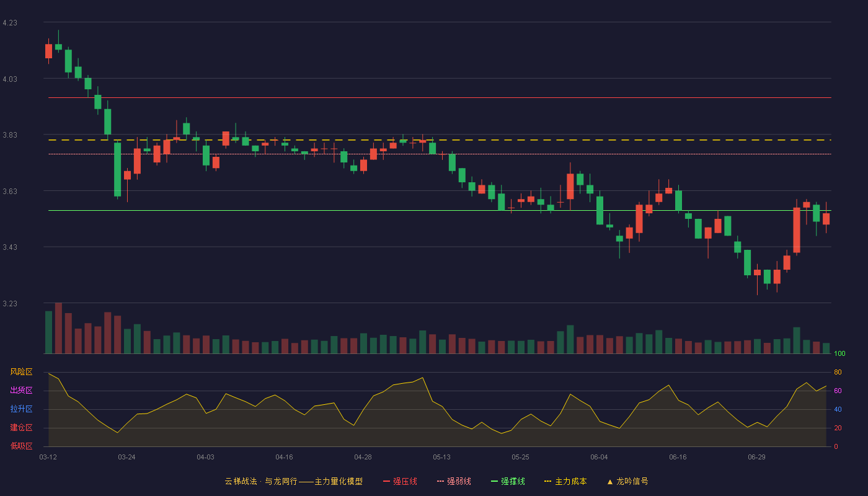This screenshot has width=868, height=496.
Task: Click the 06-16 date label
Action: pyautogui.click(x=678, y=457)
